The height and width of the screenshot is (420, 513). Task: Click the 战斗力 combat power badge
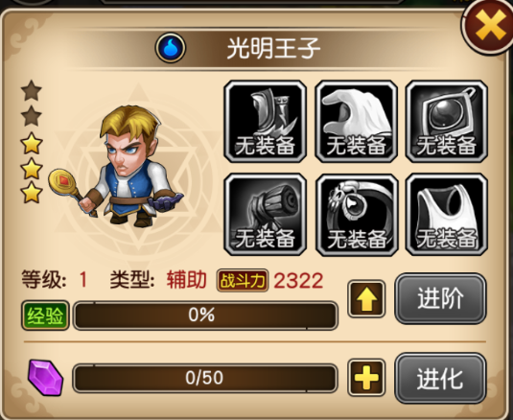[243, 281]
